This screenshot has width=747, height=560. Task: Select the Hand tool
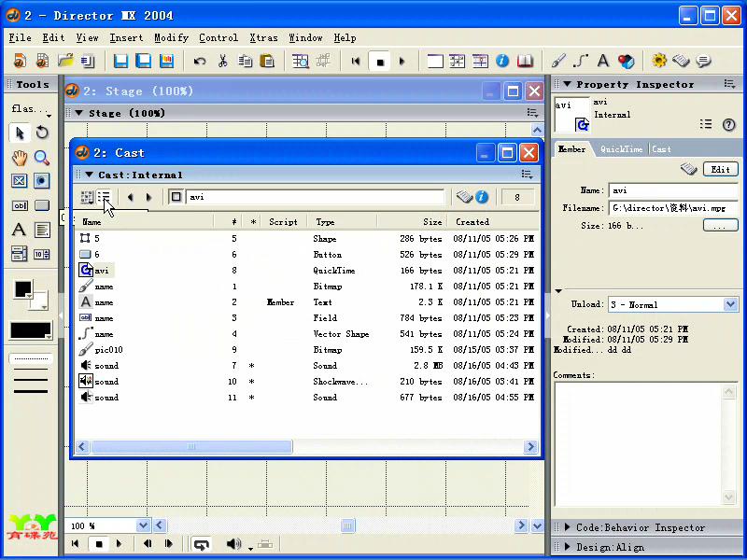(20, 158)
